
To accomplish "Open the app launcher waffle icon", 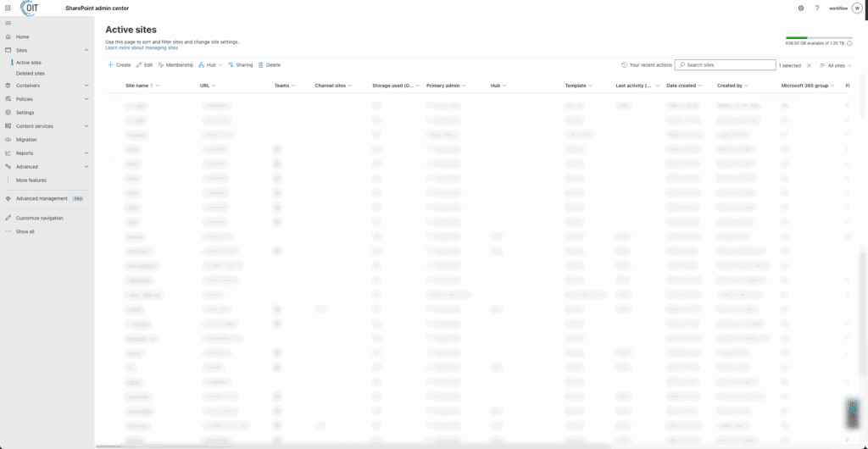I will [8, 8].
